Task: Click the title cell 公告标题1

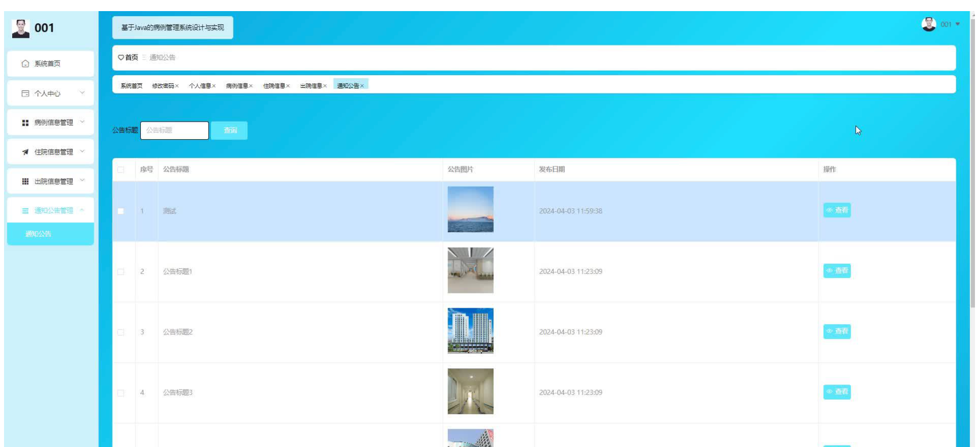Action: click(178, 271)
